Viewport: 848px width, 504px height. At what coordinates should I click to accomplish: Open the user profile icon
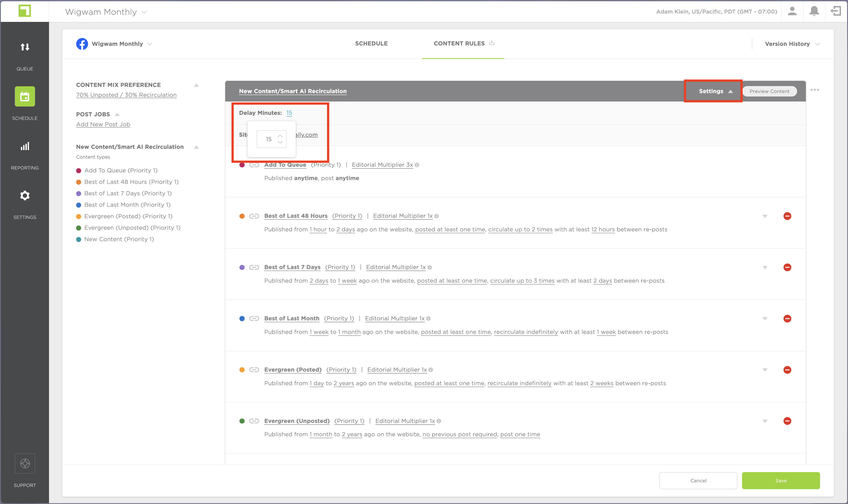tap(792, 11)
